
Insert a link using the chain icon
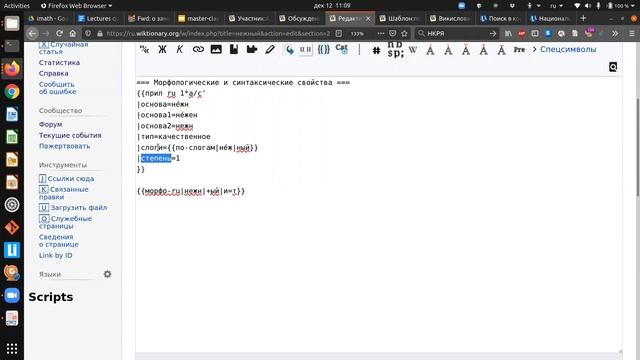(198, 49)
